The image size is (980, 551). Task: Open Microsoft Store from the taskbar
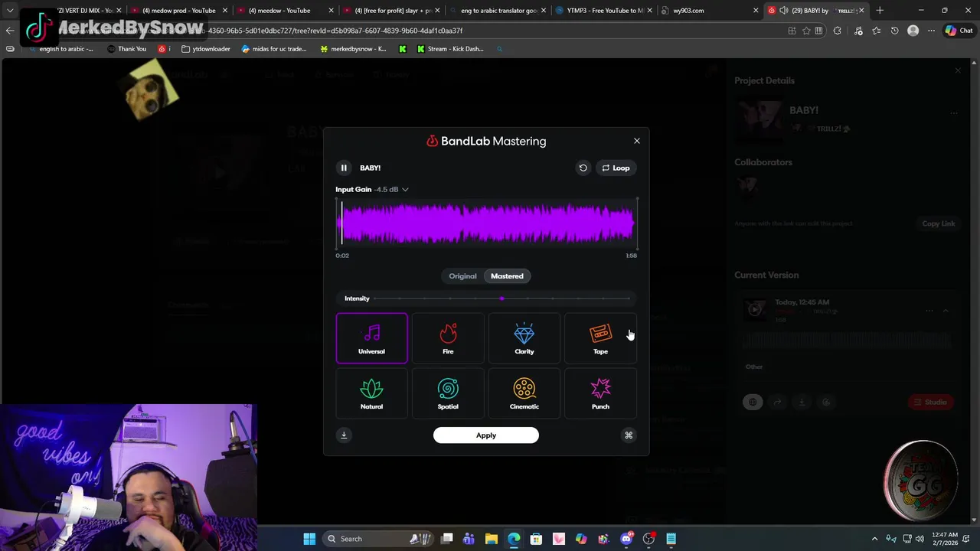coord(536,539)
